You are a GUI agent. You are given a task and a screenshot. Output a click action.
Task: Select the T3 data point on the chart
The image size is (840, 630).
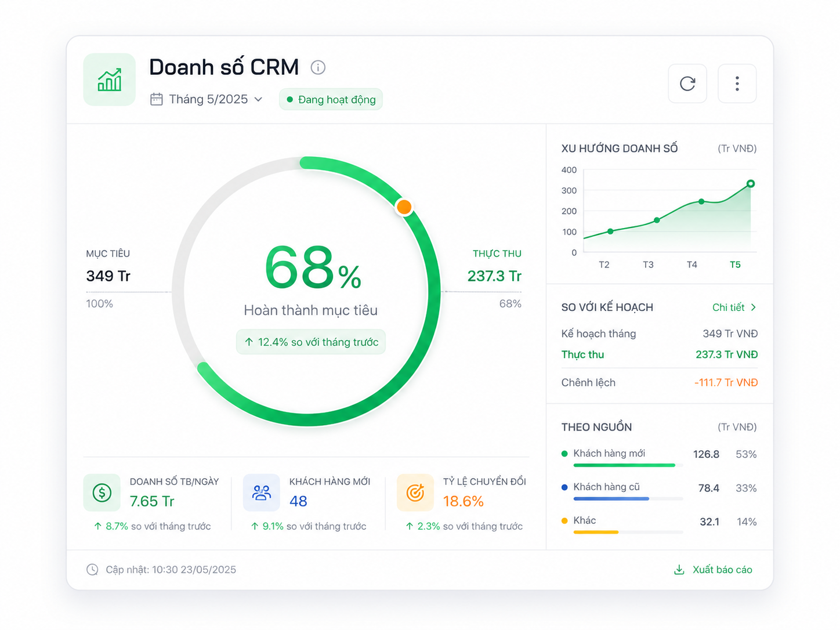coord(657,220)
